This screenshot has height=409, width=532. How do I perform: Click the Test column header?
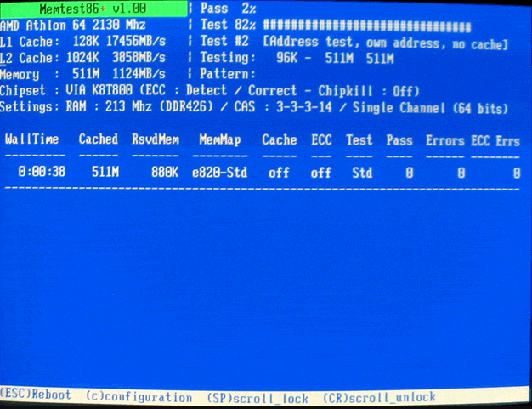coord(359,140)
